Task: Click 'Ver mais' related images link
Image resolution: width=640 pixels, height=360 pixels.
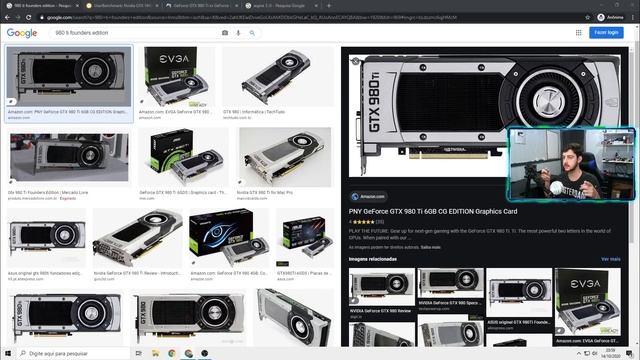Action: pyautogui.click(x=611, y=259)
